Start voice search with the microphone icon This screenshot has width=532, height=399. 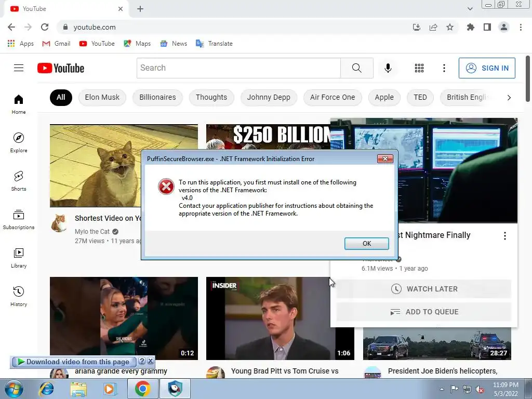click(x=388, y=68)
